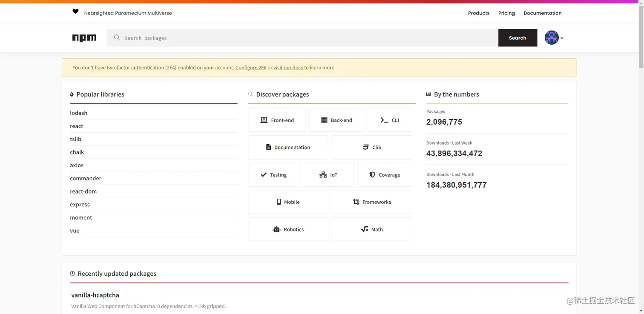Click the chart icon beside By the numbers
This screenshot has height=314, width=644.
pos(428,94)
